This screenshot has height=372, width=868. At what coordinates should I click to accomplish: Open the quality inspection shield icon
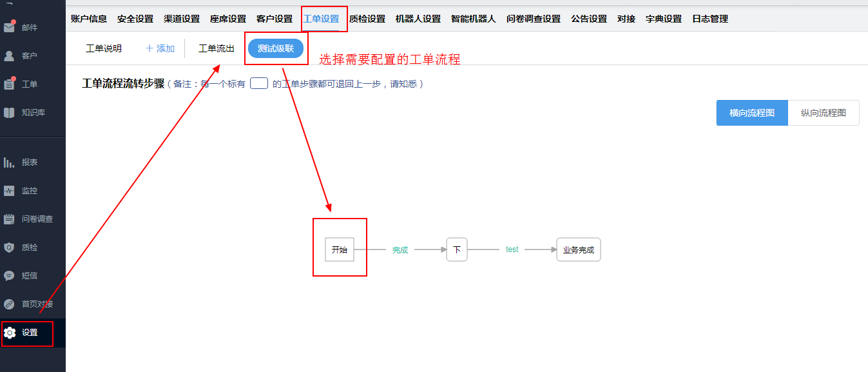pyautogui.click(x=9, y=248)
